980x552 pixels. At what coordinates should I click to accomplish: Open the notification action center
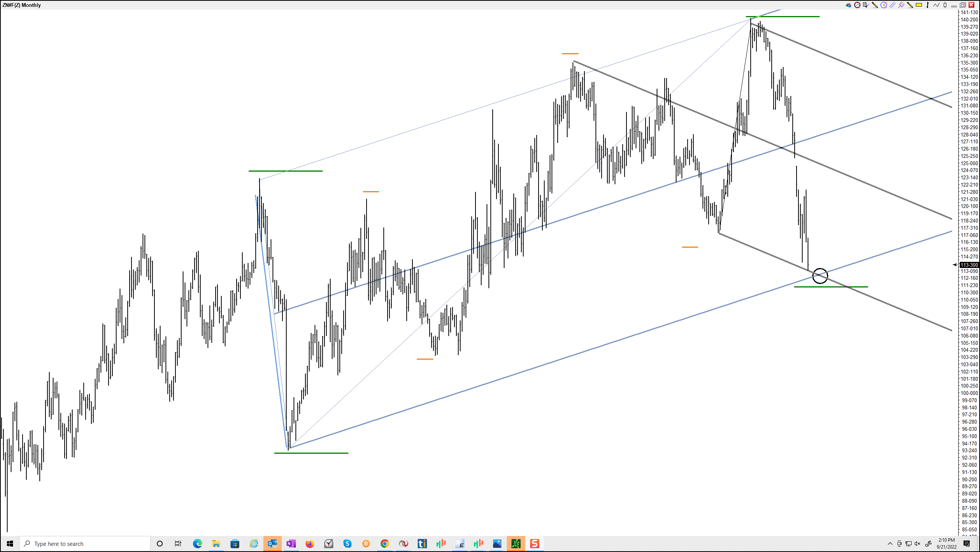pos(967,544)
